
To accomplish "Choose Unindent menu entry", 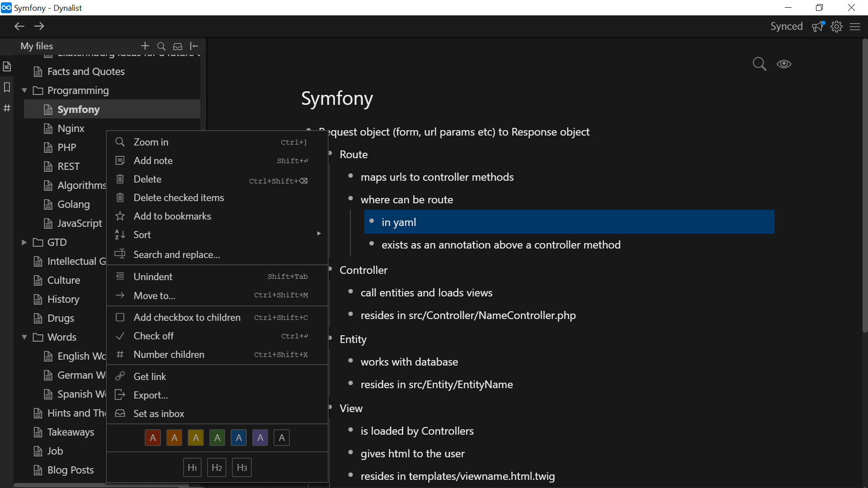I will [x=217, y=277].
